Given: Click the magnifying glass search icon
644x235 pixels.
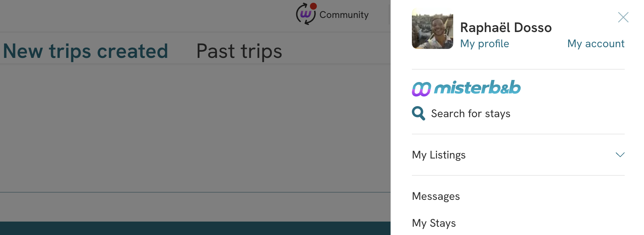Looking at the screenshot, I should [418, 113].
